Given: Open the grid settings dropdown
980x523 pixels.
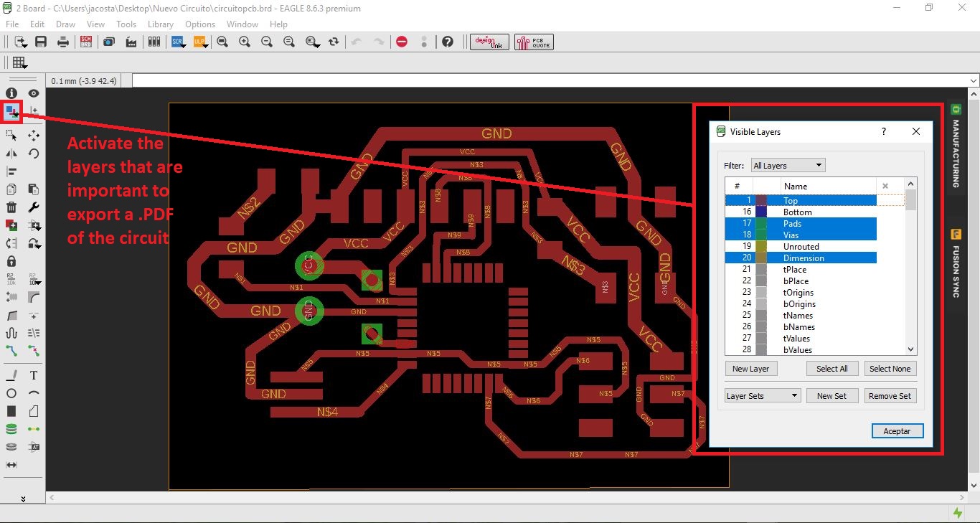Looking at the screenshot, I should pos(19,63).
